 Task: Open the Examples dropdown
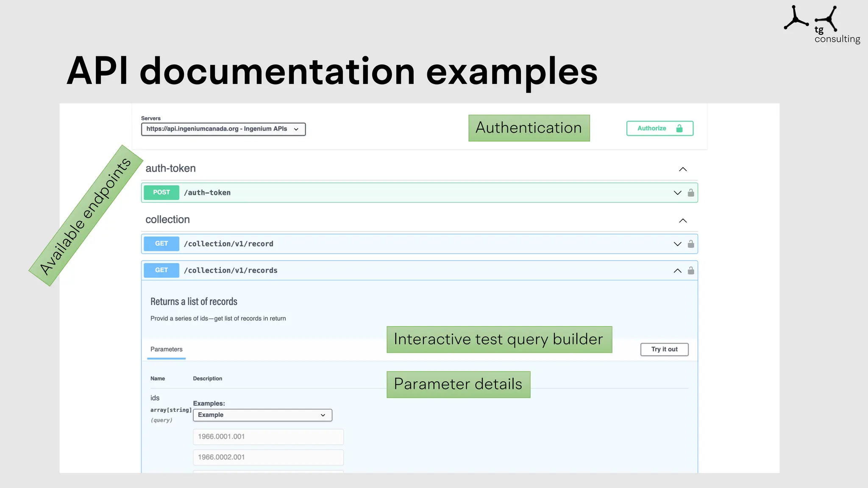coord(262,415)
